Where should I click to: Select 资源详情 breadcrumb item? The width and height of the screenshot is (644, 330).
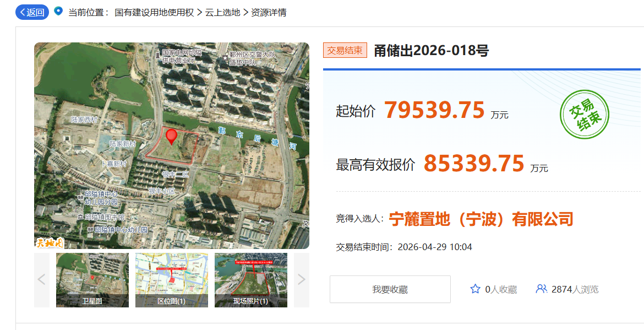269,12
